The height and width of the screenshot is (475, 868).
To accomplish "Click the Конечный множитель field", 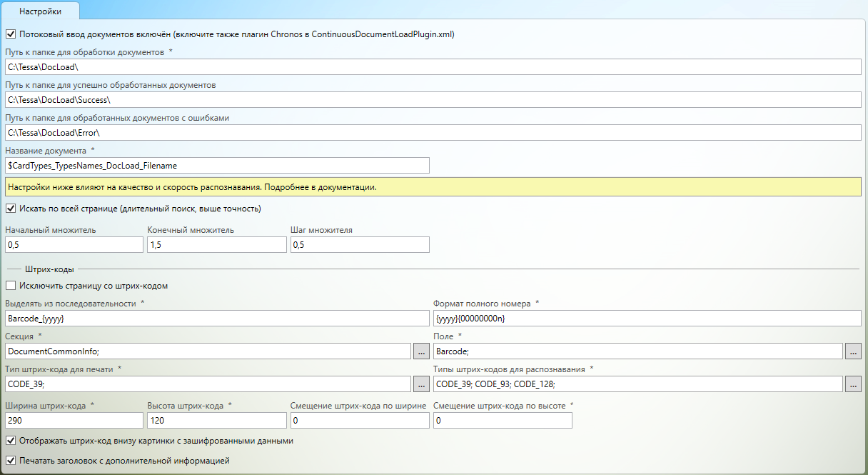I will 217,245.
